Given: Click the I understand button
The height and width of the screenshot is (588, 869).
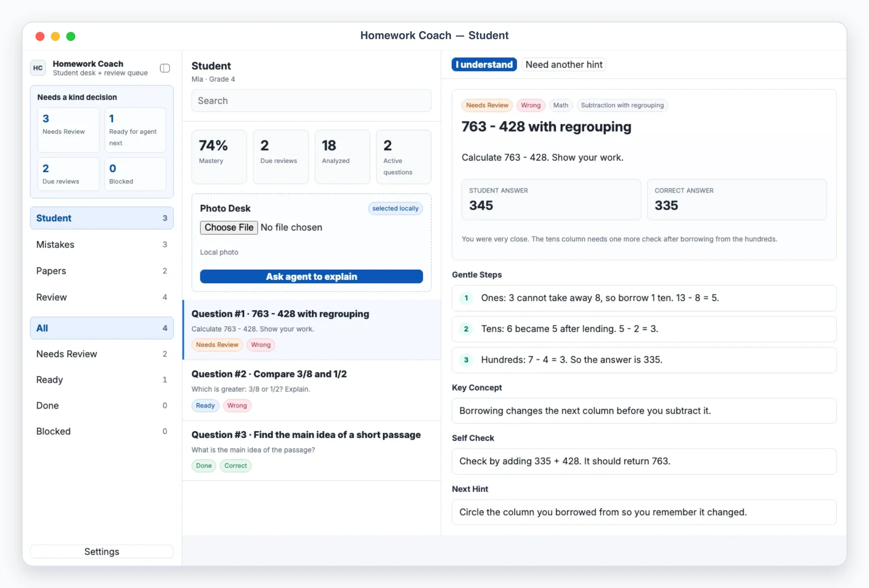Looking at the screenshot, I should (x=484, y=64).
